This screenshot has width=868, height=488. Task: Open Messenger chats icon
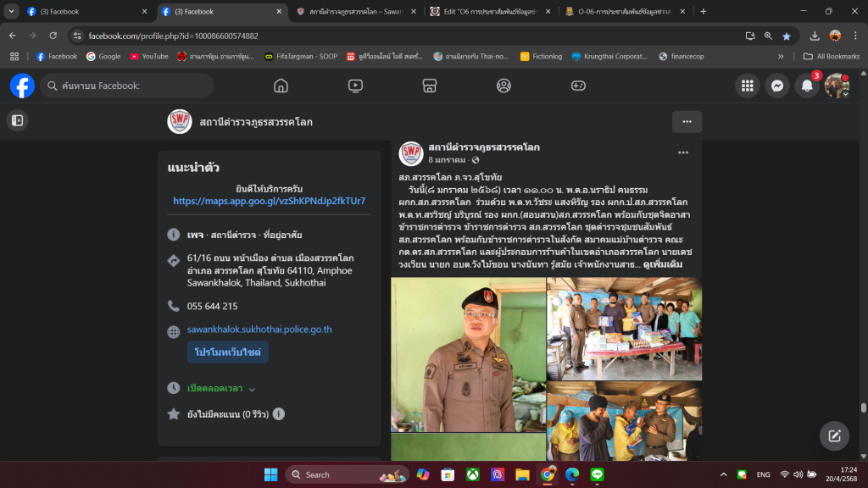tap(776, 86)
